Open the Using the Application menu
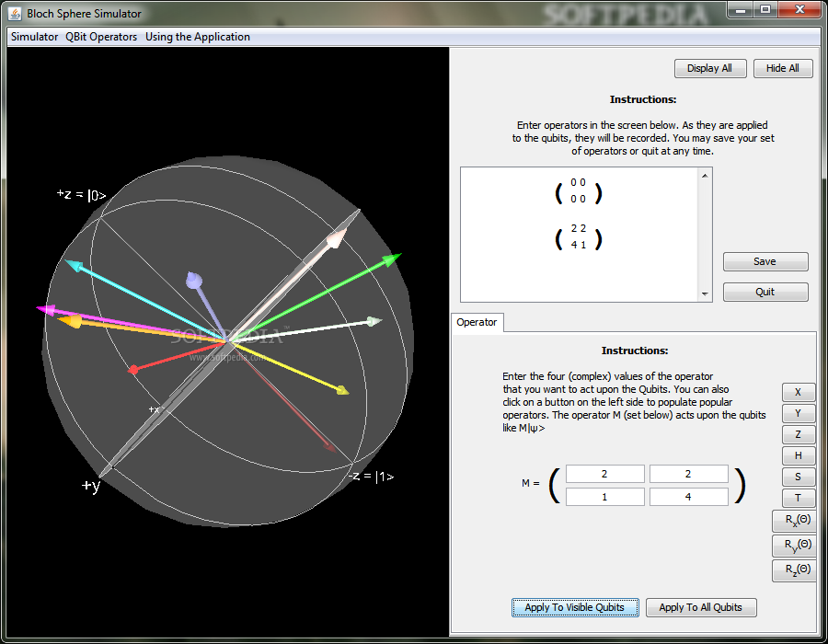828x644 pixels. pos(198,37)
